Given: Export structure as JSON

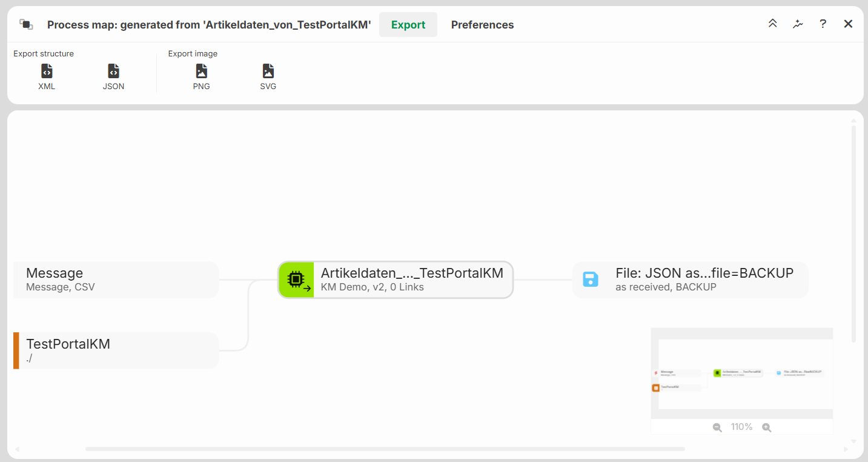Looking at the screenshot, I should [113, 78].
